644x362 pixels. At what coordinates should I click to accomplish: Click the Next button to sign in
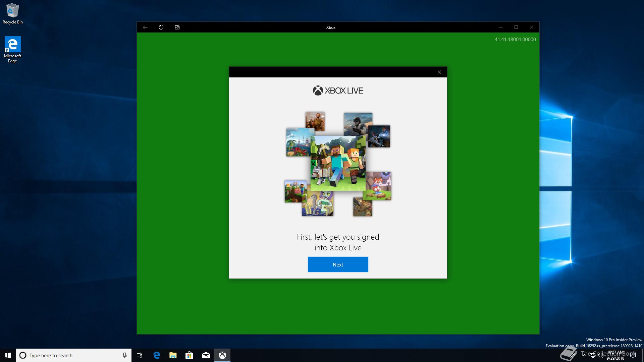(x=338, y=264)
